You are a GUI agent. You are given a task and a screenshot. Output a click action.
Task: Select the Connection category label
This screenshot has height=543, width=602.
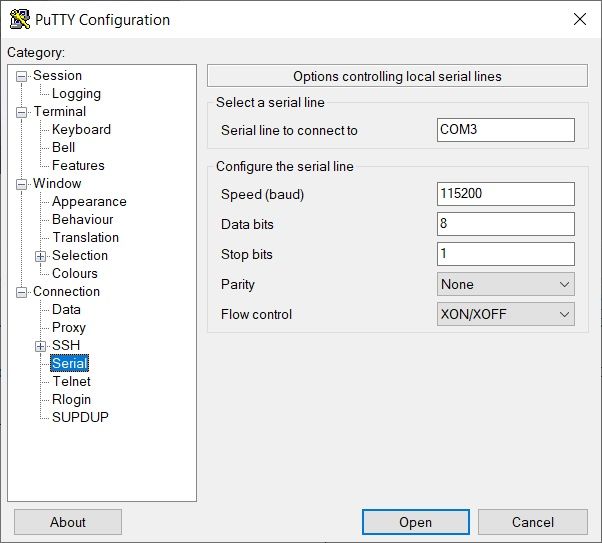point(66,291)
